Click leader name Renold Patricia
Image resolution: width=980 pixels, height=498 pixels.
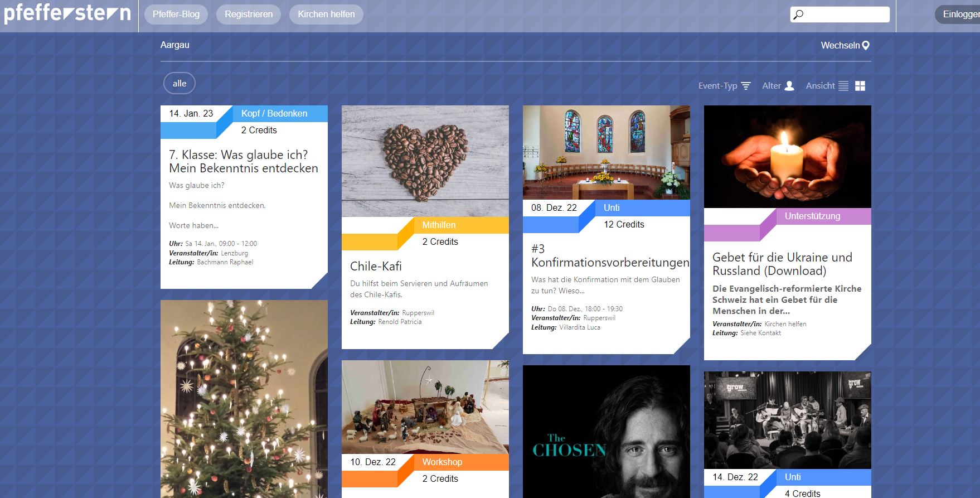pyautogui.click(x=400, y=322)
